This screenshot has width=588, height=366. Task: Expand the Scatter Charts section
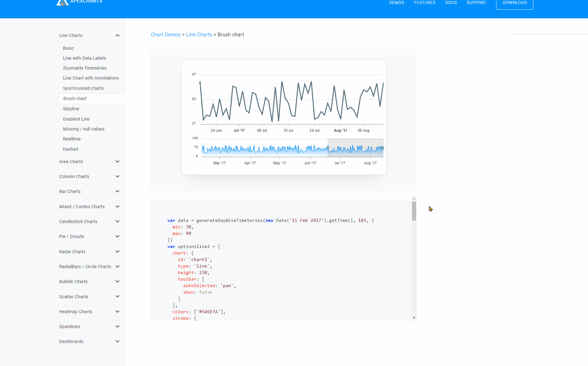click(x=118, y=296)
